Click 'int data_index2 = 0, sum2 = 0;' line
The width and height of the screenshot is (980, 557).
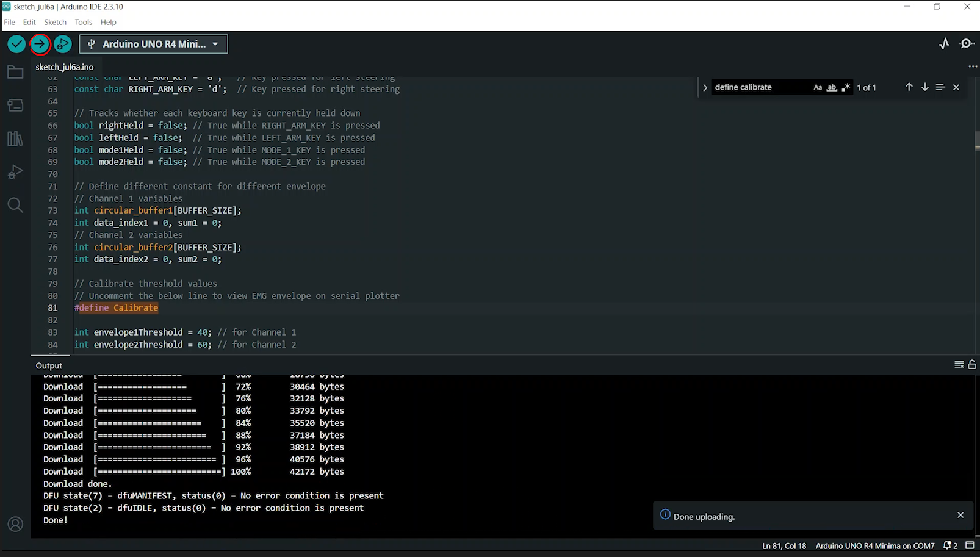coord(148,259)
